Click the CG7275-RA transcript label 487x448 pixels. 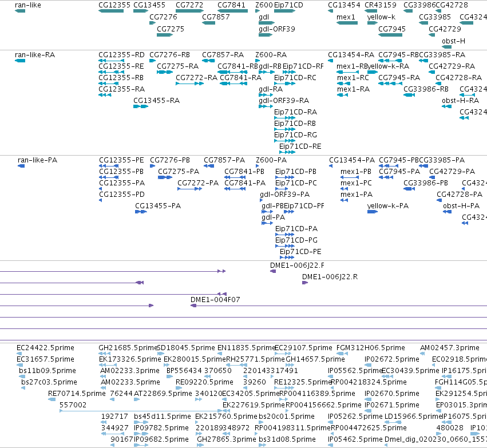point(177,66)
